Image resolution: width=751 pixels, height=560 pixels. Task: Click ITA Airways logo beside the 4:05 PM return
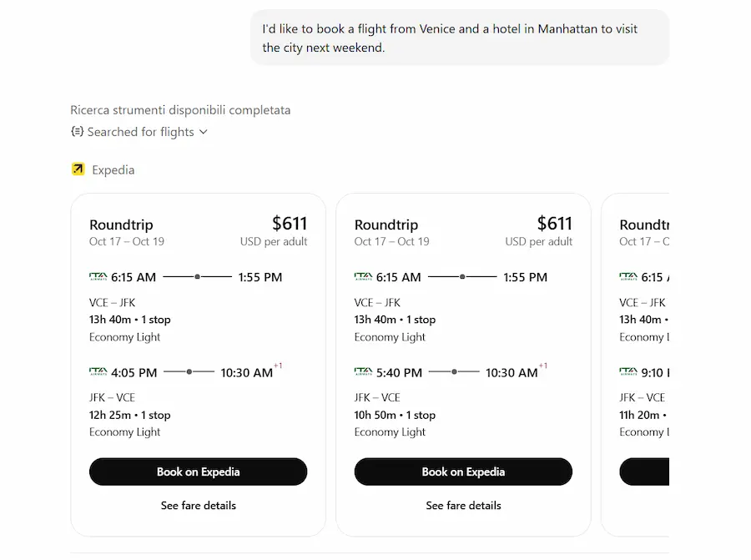pos(98,371)
